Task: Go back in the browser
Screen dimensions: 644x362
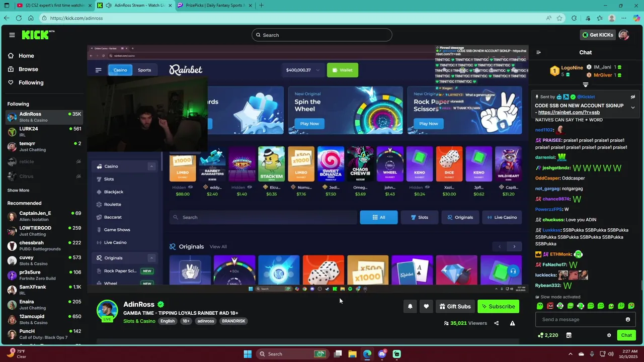Action: click(7, 18)
